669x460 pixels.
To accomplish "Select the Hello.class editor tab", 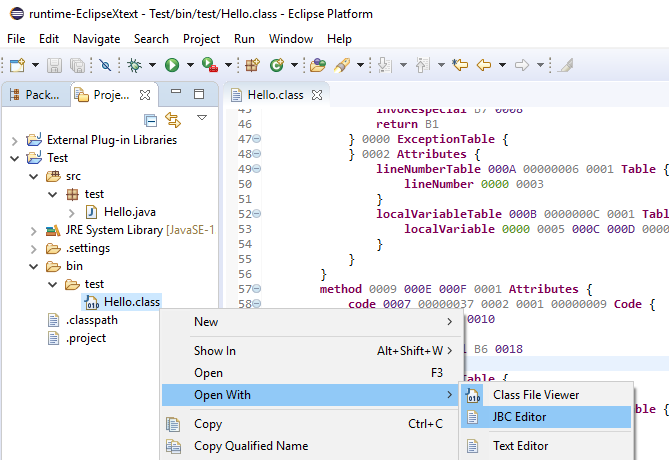I will (275, 95).
